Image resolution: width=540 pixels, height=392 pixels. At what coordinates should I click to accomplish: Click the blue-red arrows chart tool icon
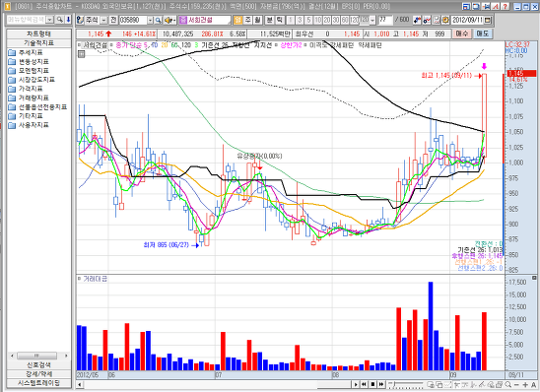417,20
